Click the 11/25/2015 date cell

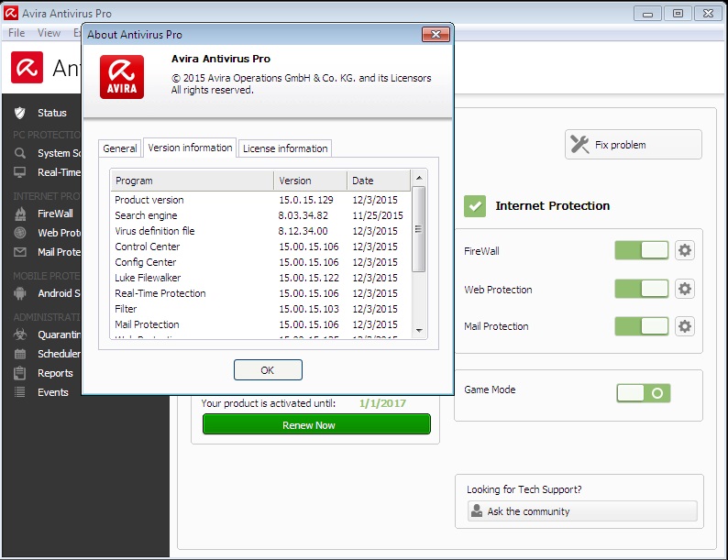(378, 215)
